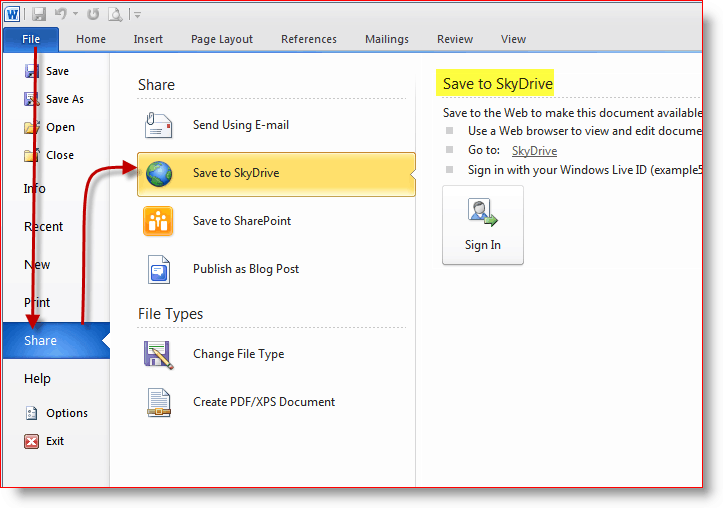Choose the Publish as Blog Post label

246,269
